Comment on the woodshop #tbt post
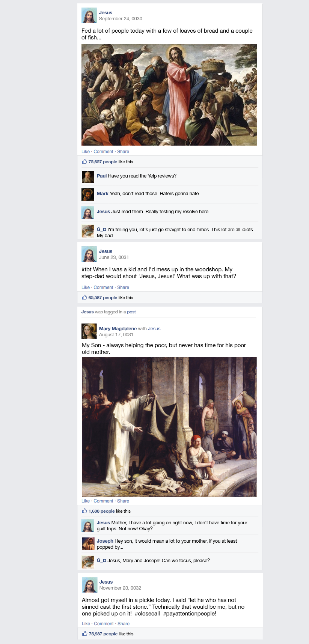 tap(103, 287)
